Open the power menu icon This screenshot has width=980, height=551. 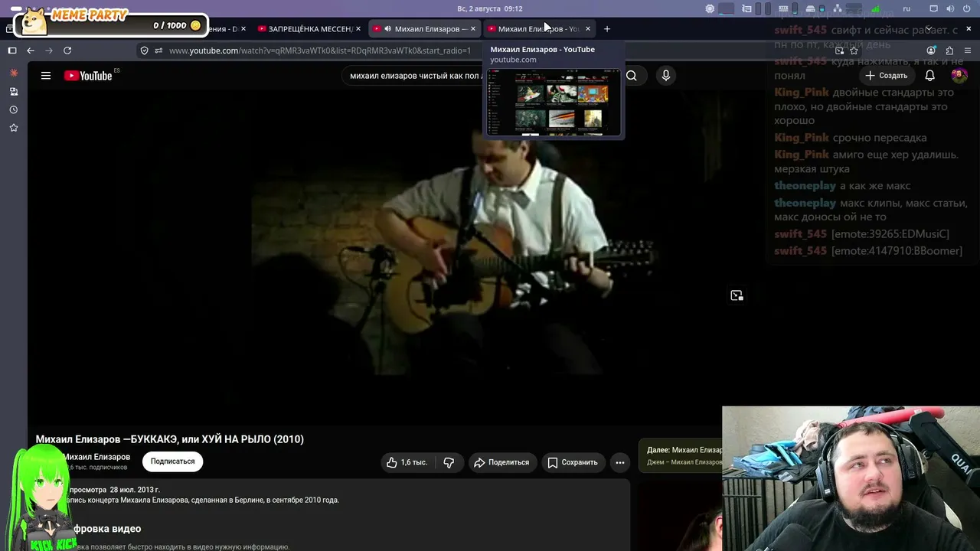coord(966,8)
